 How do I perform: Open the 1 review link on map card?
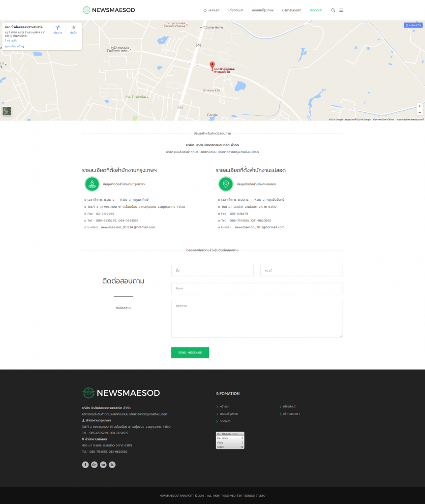pyautogui.click(x=11, y=40)
